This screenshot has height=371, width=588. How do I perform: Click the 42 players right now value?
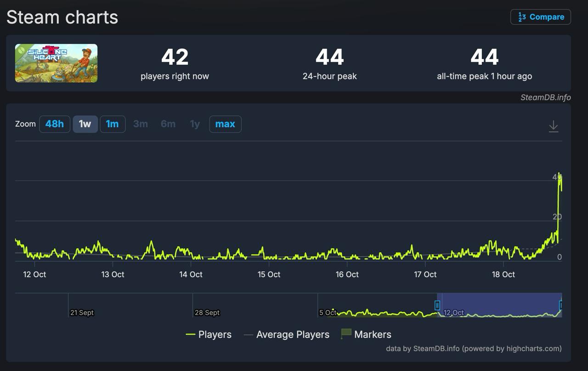coord(175,57)
